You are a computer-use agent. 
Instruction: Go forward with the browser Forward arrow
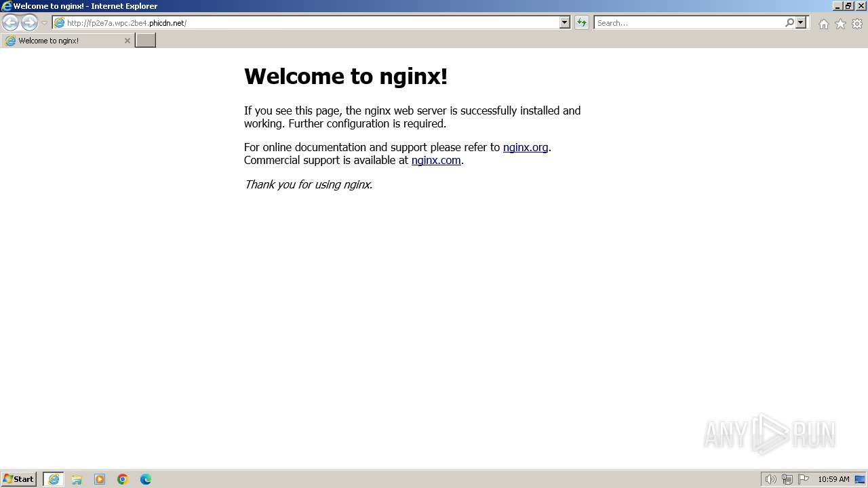[29, 23]
